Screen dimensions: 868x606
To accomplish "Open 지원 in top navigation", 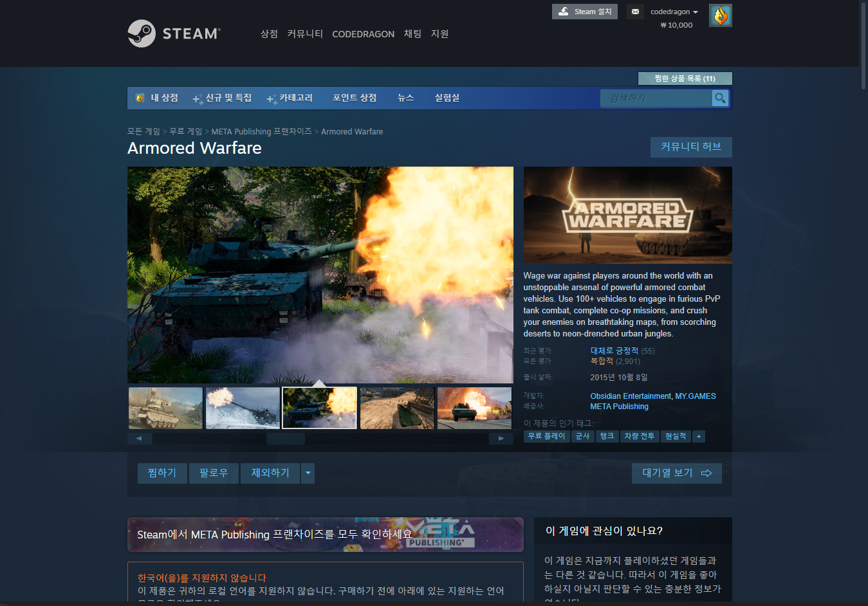I will [439, 33].
